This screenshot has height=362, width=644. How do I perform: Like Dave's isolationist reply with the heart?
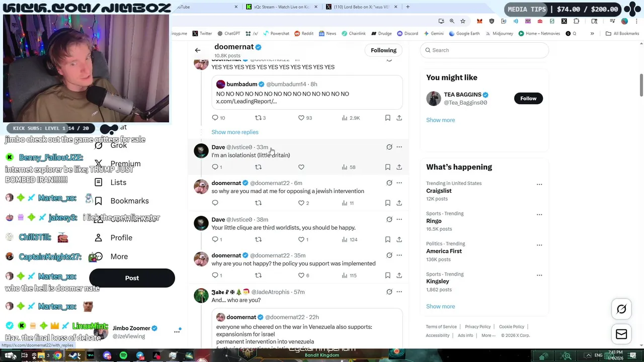[x=301, y=167]
